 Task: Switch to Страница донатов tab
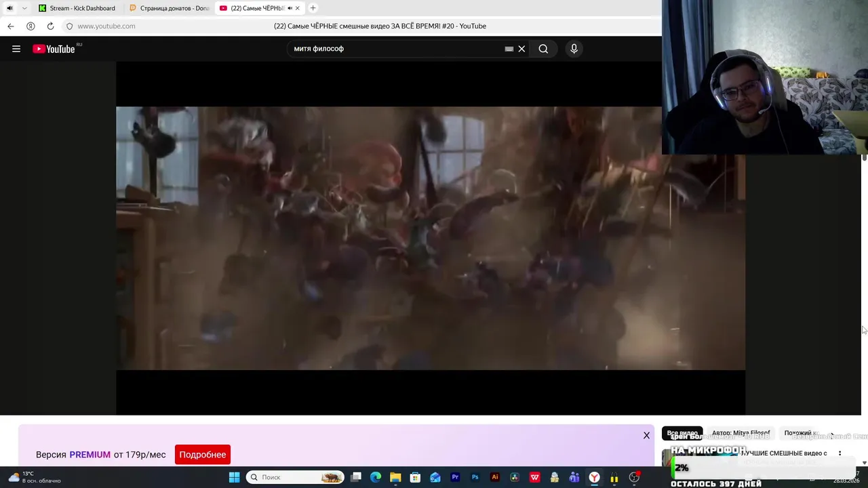[x=170, y=8]
